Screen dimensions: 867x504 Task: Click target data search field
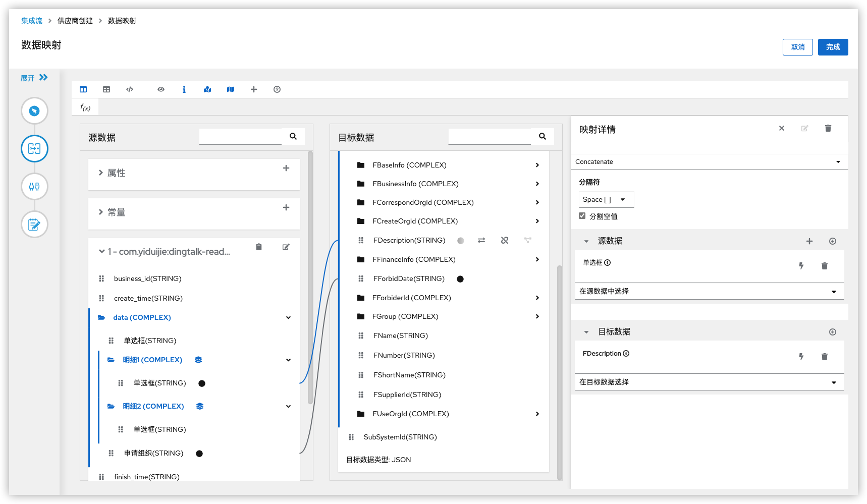coord(490,137)
